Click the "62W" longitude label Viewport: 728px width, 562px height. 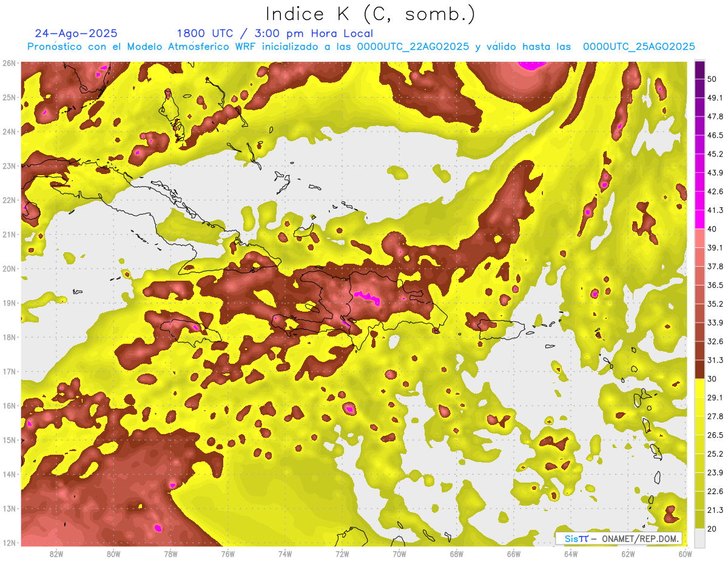pyautogui.click(x=628, y=554)
